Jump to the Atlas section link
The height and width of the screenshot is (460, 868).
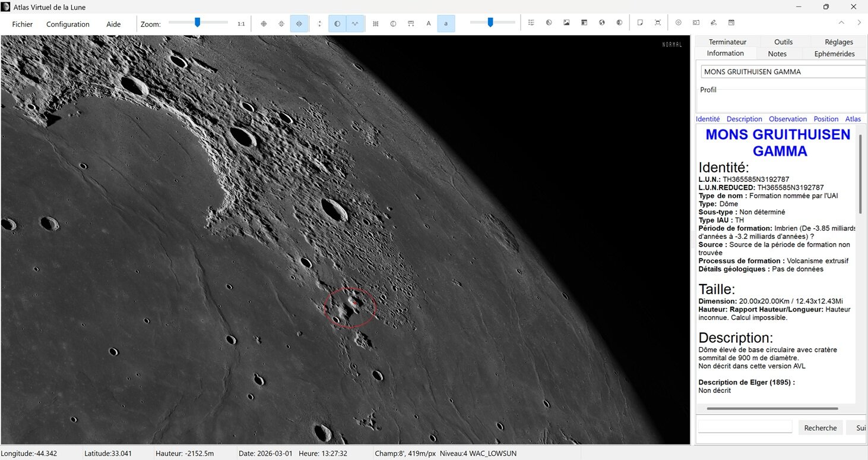point(853,119)
